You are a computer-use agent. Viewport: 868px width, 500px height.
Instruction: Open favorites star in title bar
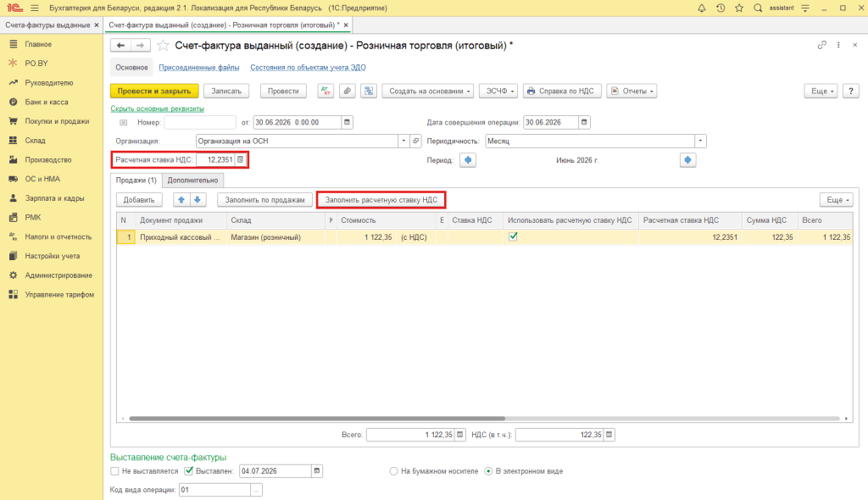(739, 8)
